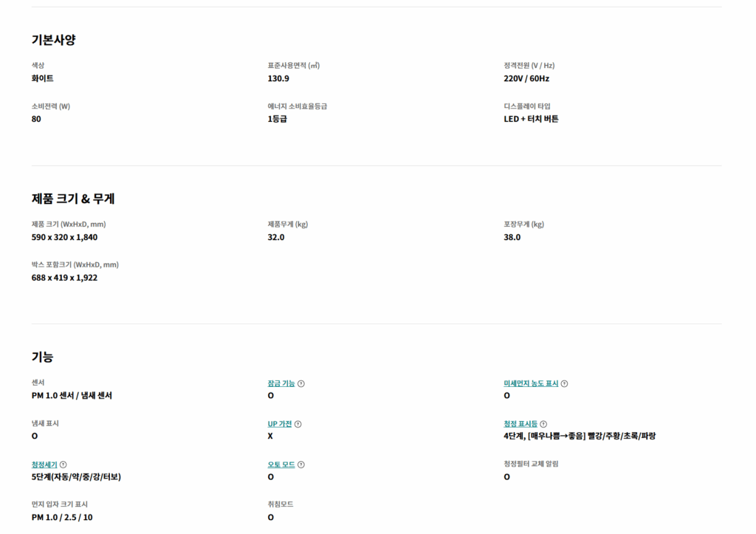Open the 미세먼지 농도 표시 link
756x534 pixels.
click(x=531, y=383)
